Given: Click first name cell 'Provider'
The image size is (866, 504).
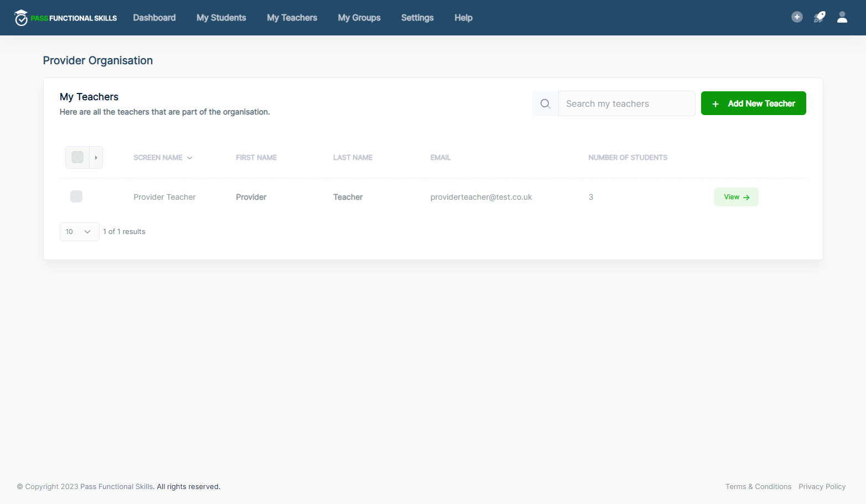Looking at the screenshot, I should 251,197.
